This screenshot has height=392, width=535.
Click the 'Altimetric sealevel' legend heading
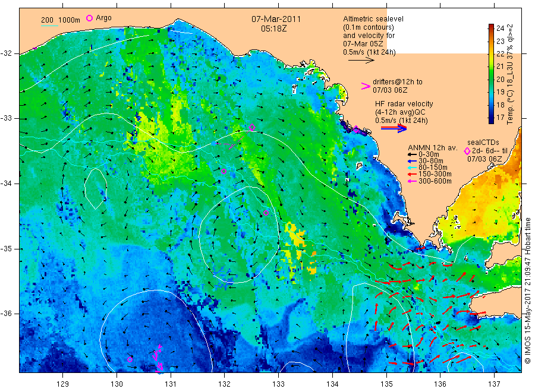click(x=373, y=19)
